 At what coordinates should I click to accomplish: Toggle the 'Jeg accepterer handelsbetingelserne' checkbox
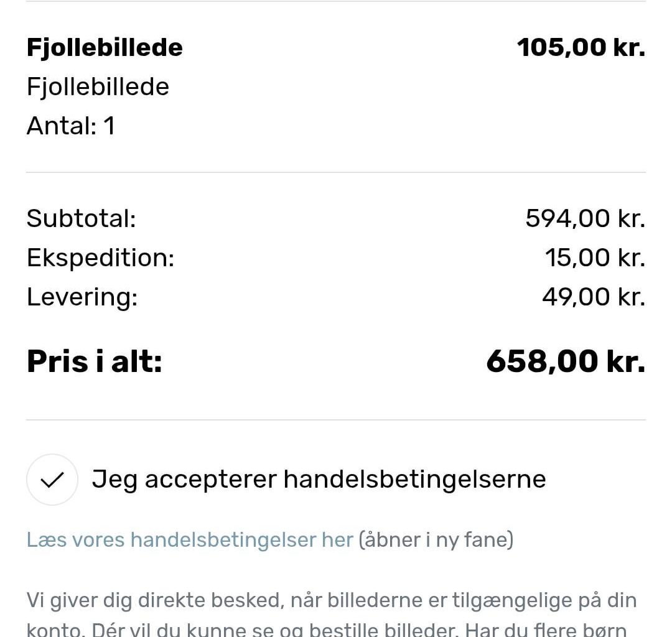[x=52, y=479]
